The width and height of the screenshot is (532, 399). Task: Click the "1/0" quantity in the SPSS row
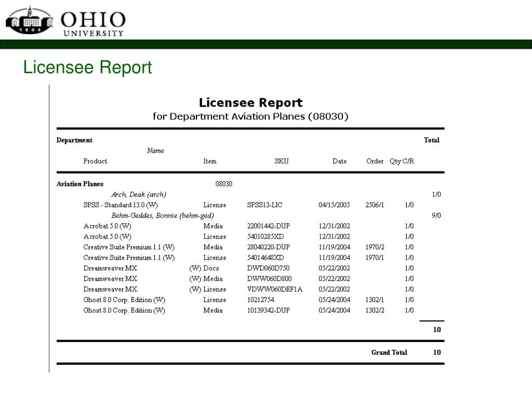pos(409,205)
